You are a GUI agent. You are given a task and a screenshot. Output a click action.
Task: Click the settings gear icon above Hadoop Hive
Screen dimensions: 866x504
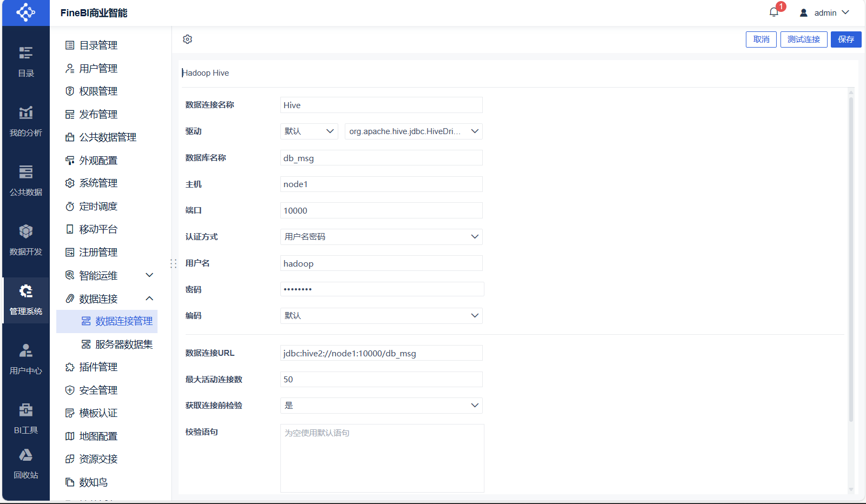coord(187,39)
